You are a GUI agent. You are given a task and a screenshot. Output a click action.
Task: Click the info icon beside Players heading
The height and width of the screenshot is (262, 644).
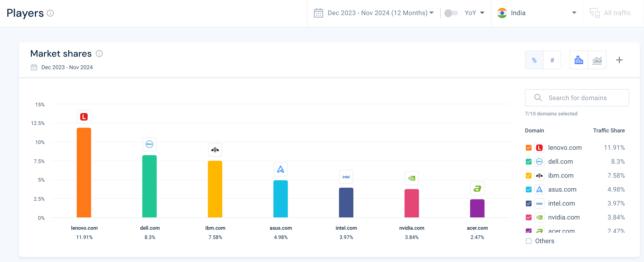tap(50, 13)
